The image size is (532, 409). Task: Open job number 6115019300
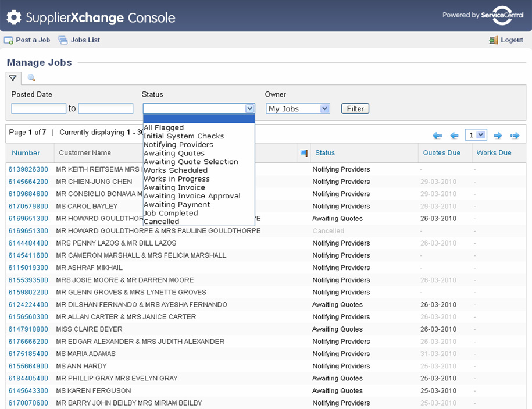click(x=28, y=268)
